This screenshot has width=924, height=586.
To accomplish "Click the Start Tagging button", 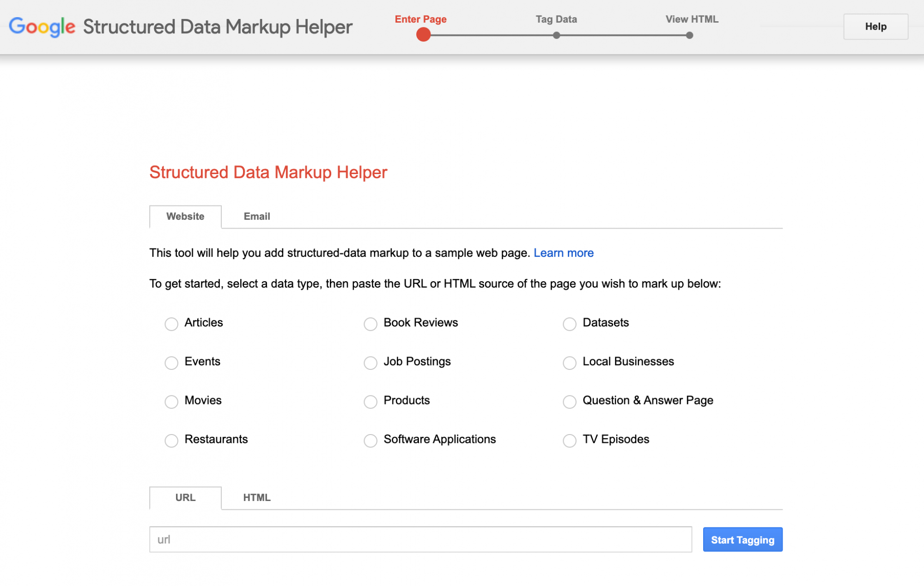I will coord(742,539).
